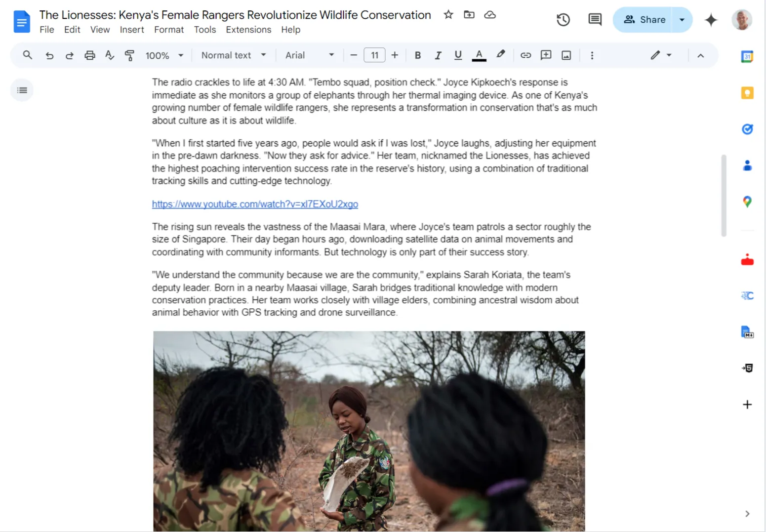Open the account profile picture
This screenshot has width=766, height=532.
point(742,20)
